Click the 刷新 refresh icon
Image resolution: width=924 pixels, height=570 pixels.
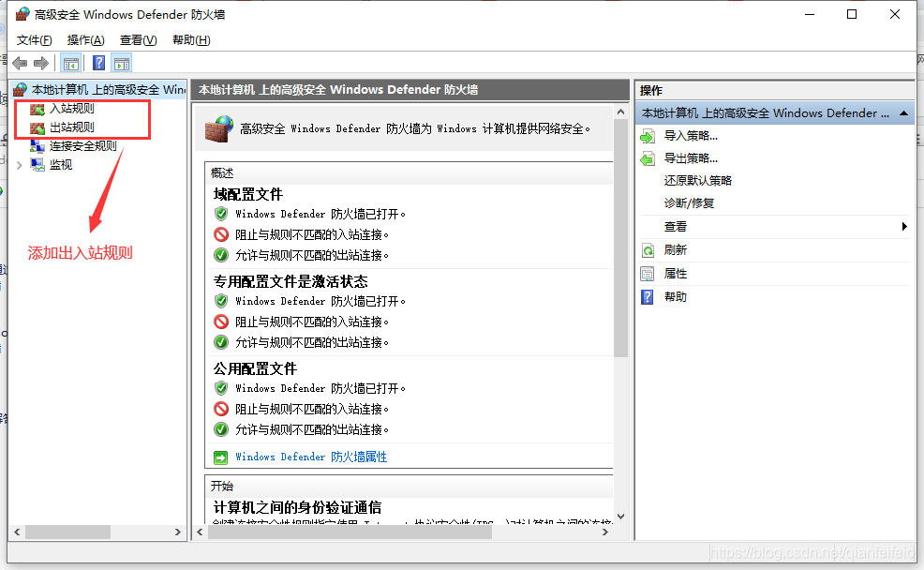tap(648, 250)
